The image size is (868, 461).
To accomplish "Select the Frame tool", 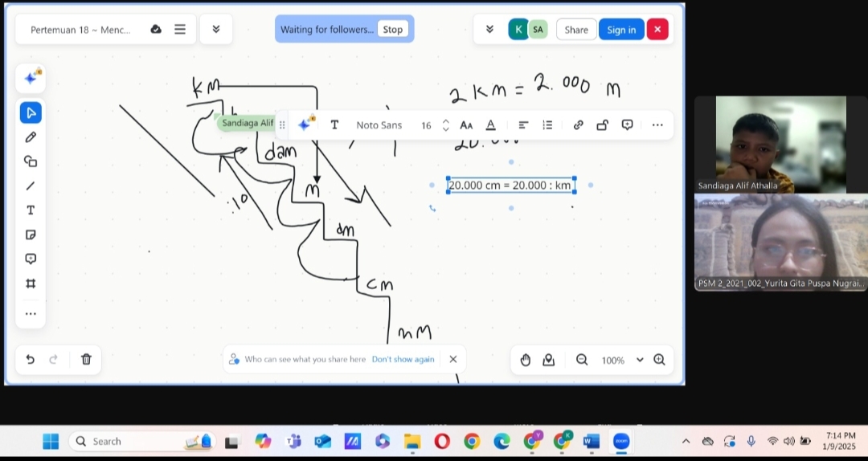I will [x=31, y=284].
